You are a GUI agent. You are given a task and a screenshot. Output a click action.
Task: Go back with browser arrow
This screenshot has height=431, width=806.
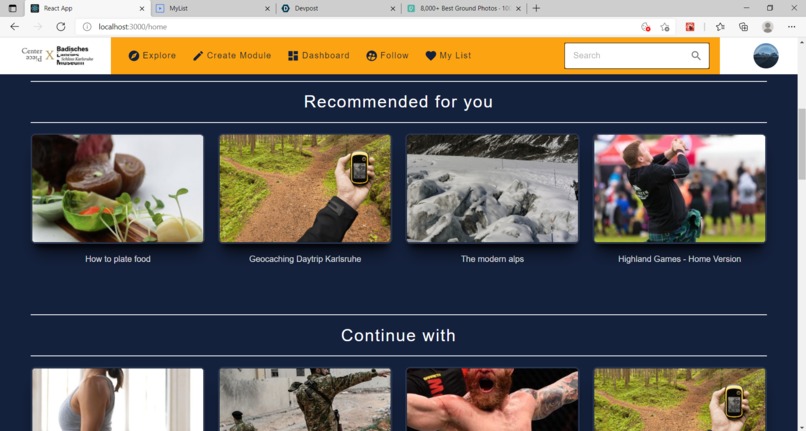pos(14,27)
